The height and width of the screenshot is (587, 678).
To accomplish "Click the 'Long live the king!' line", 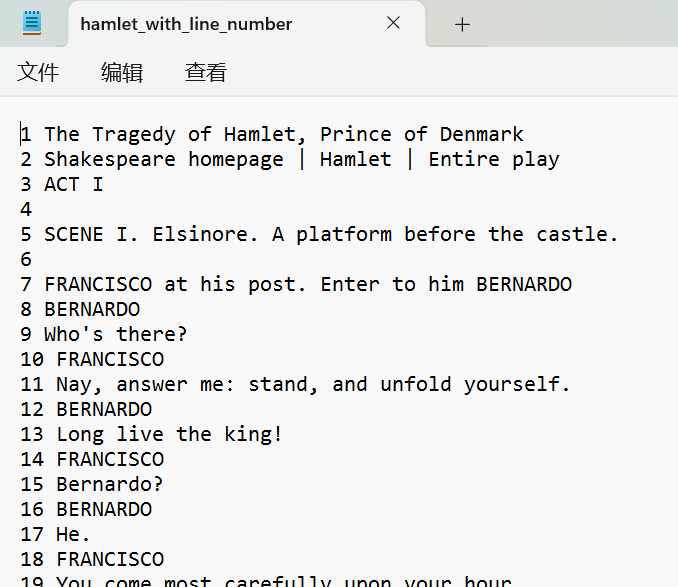I will coord(168,434).
